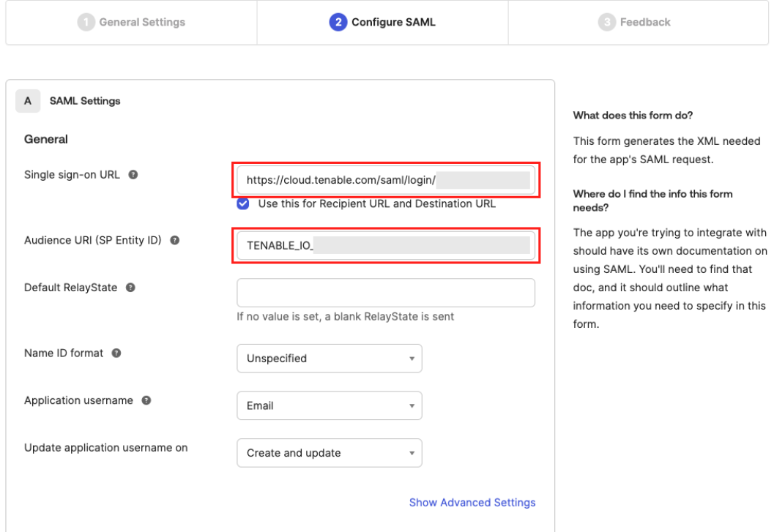Viewport: 774px width, 532px height.
Task: Click Show Advanced Settings link
Action: 472,503
